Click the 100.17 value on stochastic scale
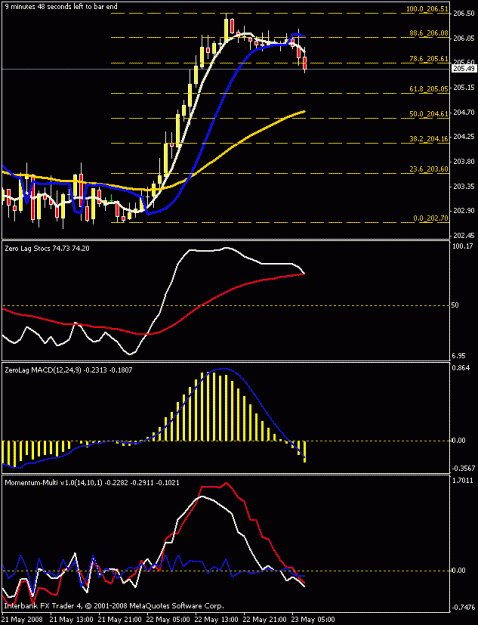The image size is (478, 625). click(462, 246)
